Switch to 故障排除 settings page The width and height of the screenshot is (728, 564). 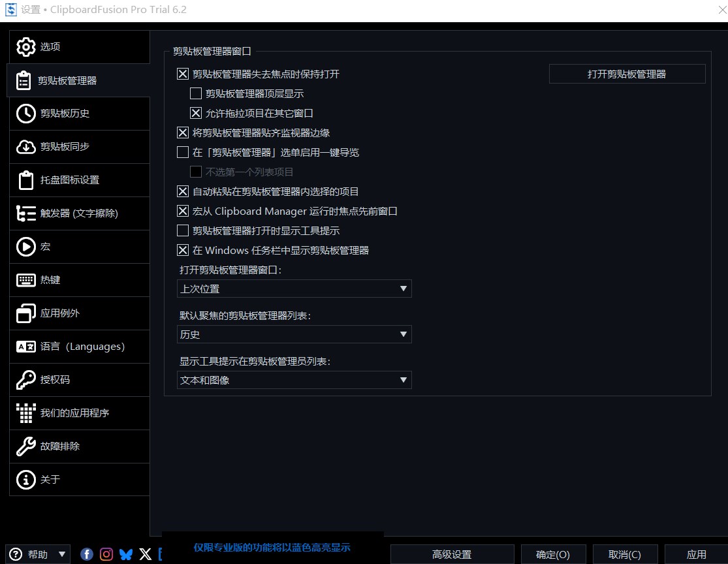click(x=80, y=446)
